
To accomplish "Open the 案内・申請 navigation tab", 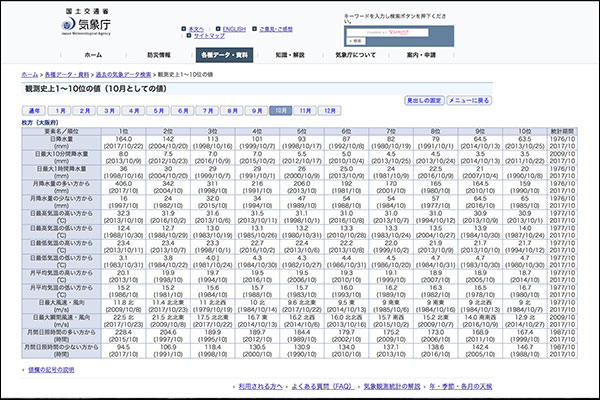I will [x=420, y=55].
